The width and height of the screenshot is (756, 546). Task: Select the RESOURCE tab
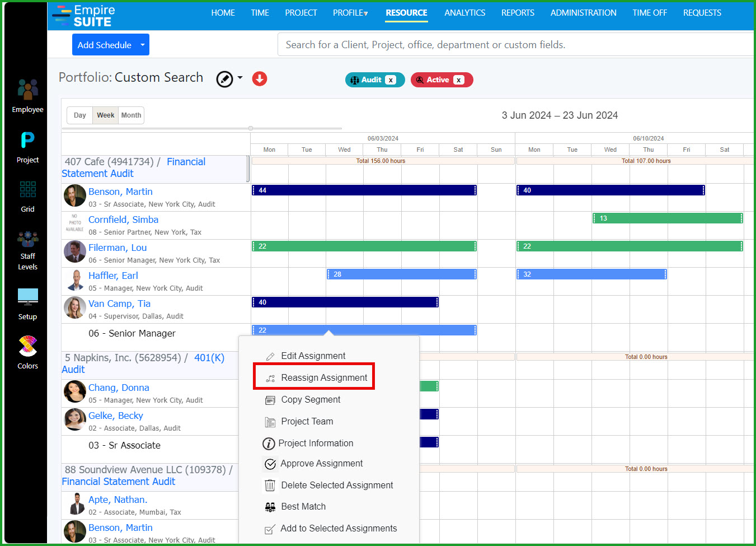click(x=406, y=13)
